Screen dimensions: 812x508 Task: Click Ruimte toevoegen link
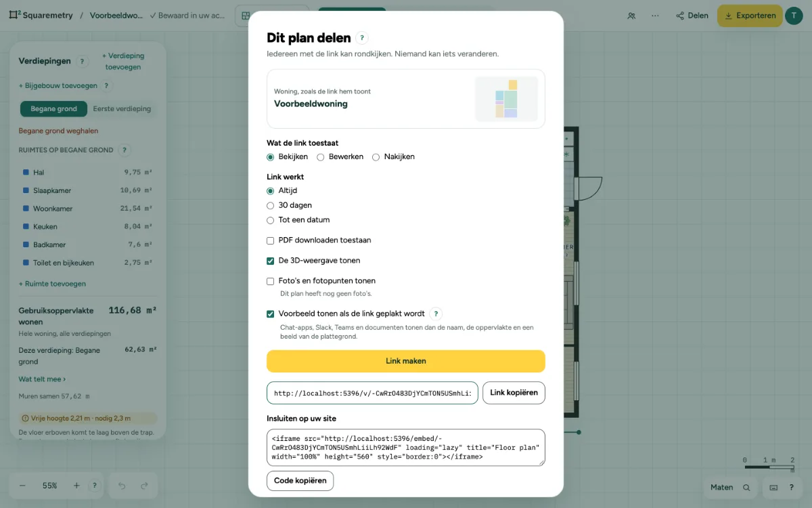click(x=52, y=284)
